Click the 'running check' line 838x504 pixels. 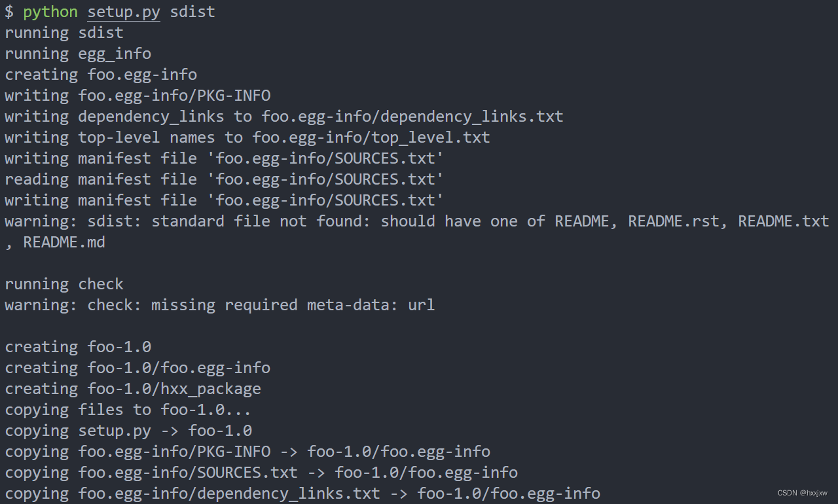coord(64,284)
